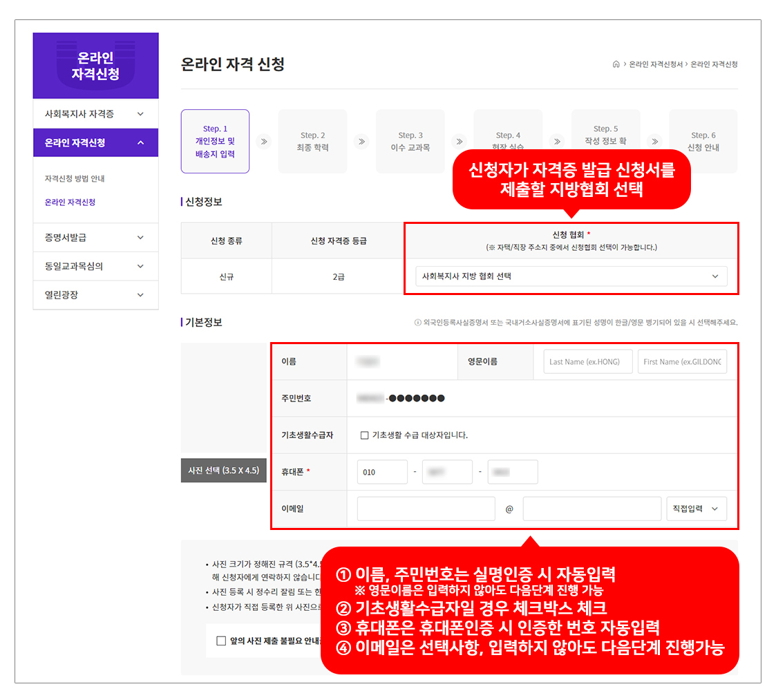Expand the 열린광장 sidebar menu
776x700 pixels.
95,295
